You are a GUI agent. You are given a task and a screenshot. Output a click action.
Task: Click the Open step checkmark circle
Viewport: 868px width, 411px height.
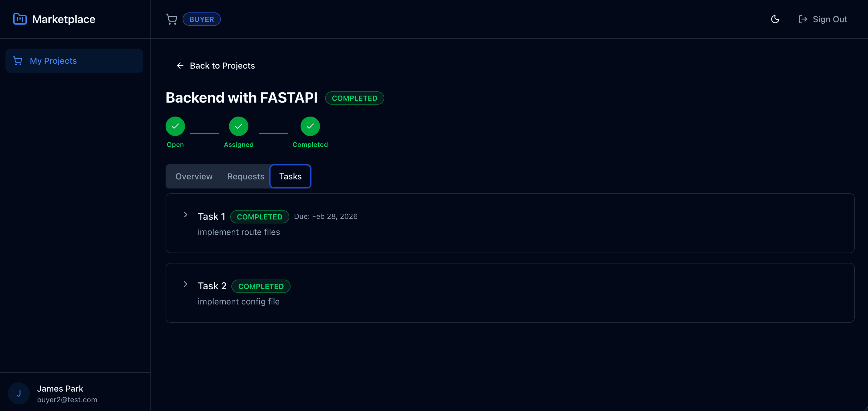pos(175,126)
